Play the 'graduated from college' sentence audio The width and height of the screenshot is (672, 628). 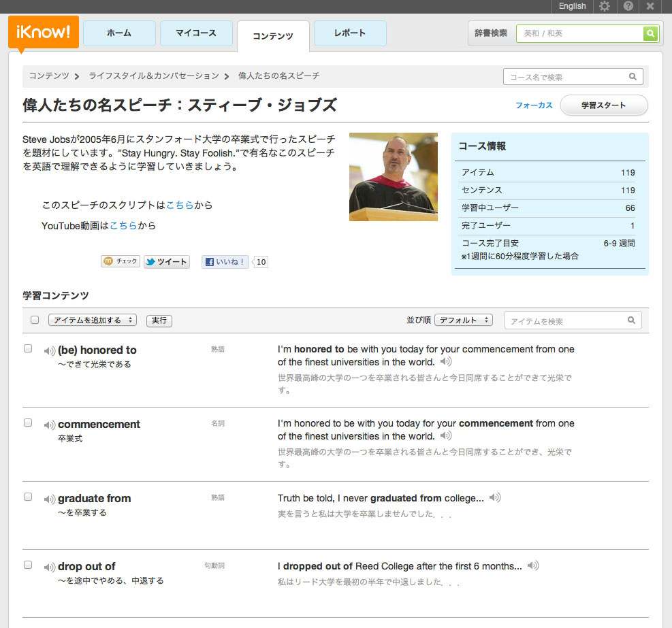click(495, 497)
